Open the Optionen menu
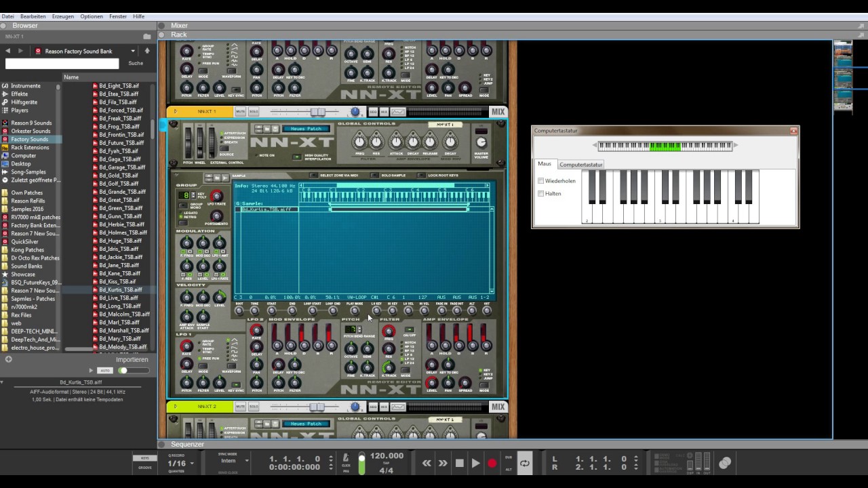The width and height of the screenshot is (868, 488). (92, 16)
